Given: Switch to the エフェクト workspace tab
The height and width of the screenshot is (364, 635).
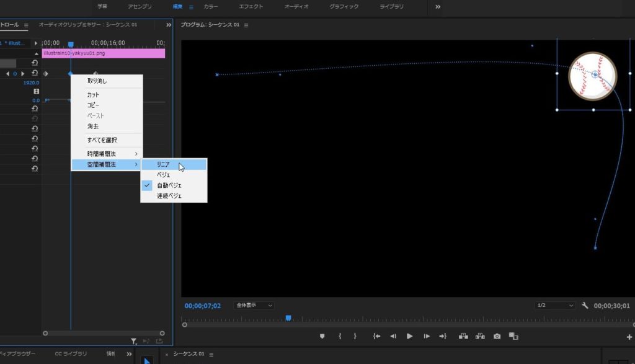Looking at the screenshot, I should [251, 7].
